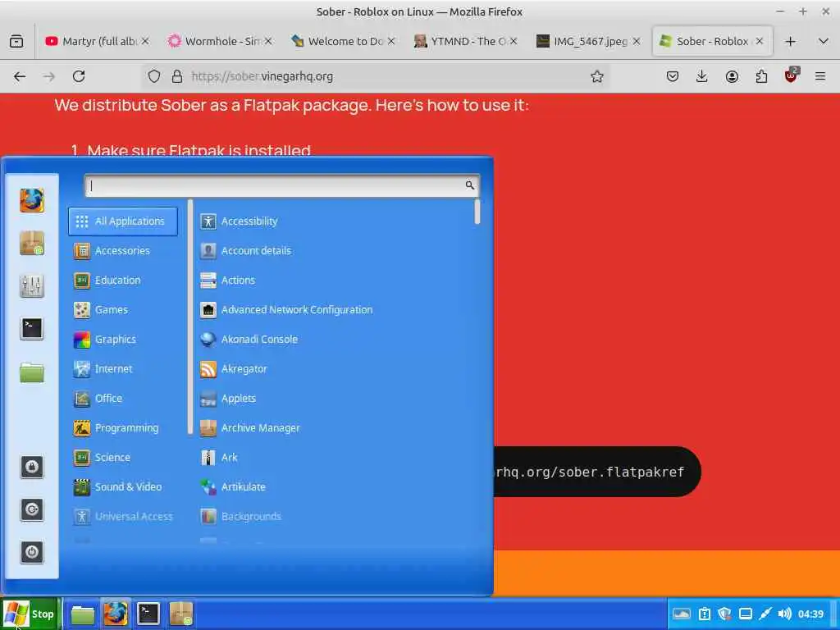Open the file manager from the taskbar
The height and width of the screenshot is (630, 840).
click(83, 614)
